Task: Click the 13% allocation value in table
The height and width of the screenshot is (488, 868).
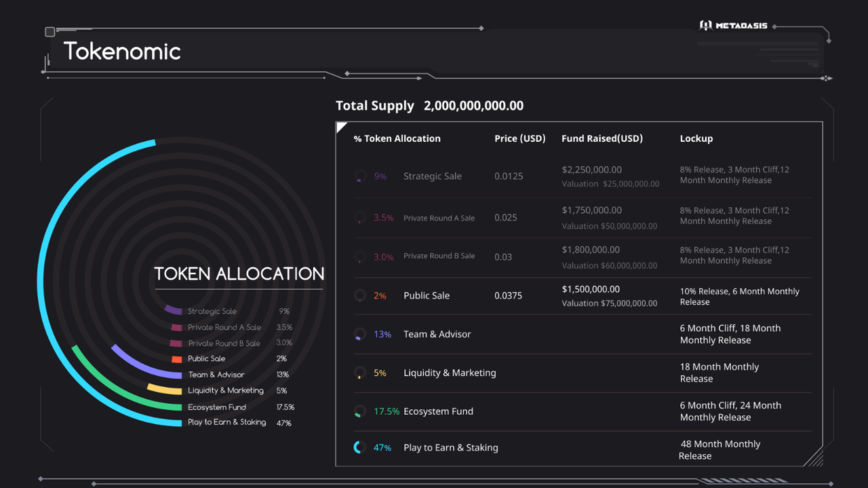Action: click(382, 334)
